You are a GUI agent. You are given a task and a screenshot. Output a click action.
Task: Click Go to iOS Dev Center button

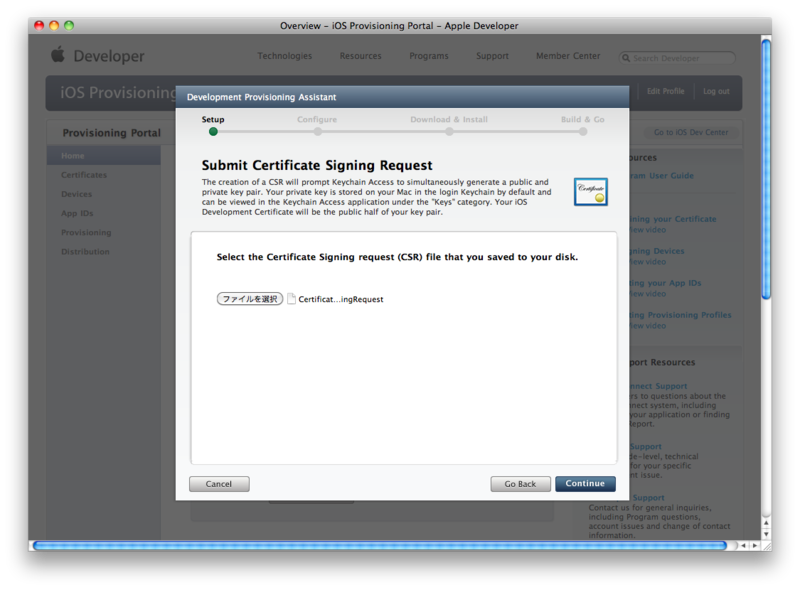(x=691, y=132)
